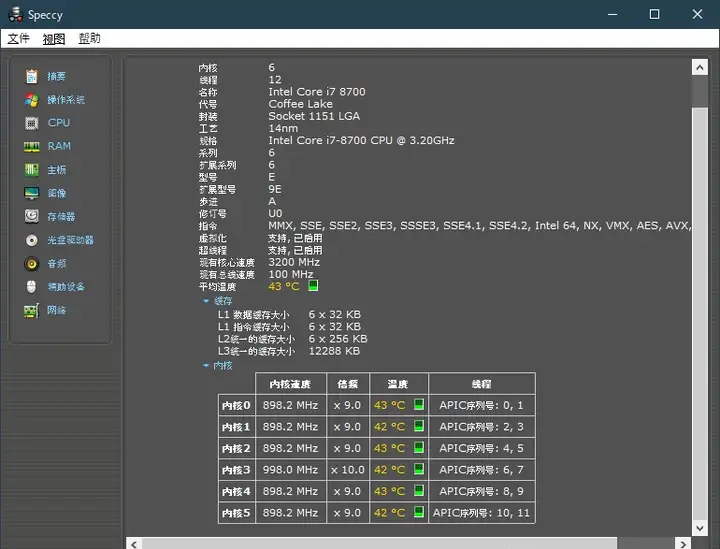Click the Coffee Lake codename value

pos(300,104)
